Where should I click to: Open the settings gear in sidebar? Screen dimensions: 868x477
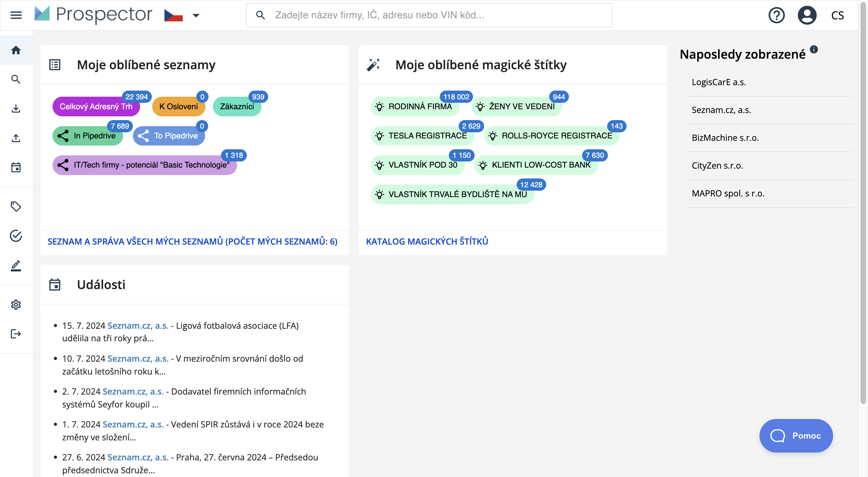16,305
